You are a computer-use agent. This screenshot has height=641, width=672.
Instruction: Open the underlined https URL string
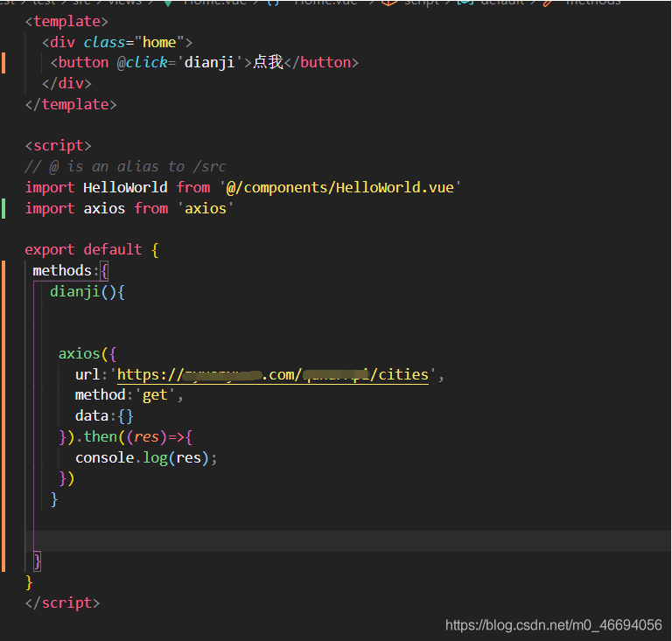(x=273, y=374)
